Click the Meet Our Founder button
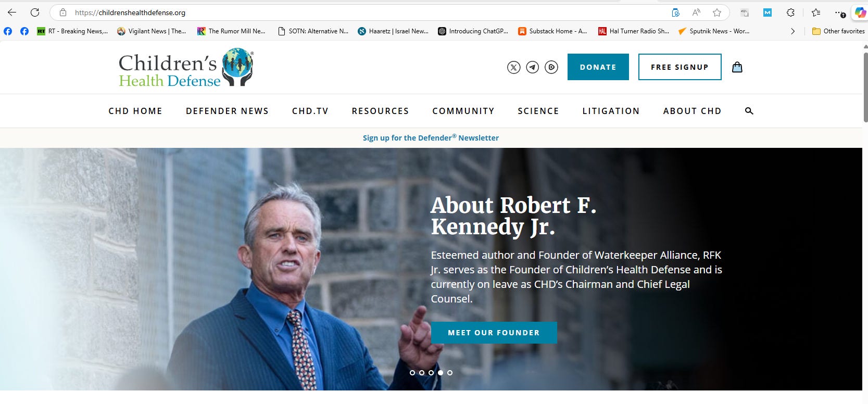 click(x=494, y=333)
